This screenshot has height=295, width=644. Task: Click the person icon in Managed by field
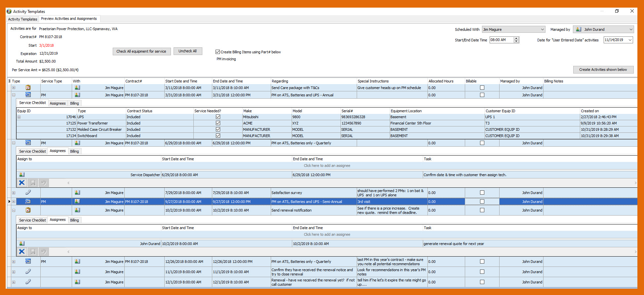coord(579,29)
